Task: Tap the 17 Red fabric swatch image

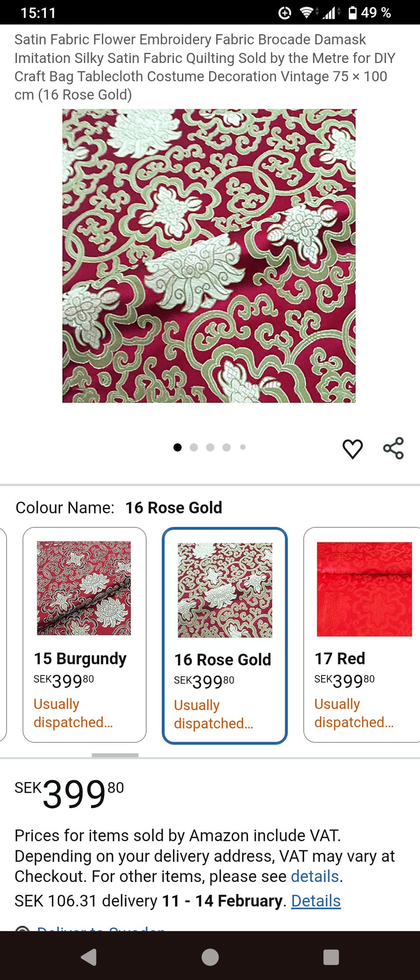Action: (x=364, y=589)
